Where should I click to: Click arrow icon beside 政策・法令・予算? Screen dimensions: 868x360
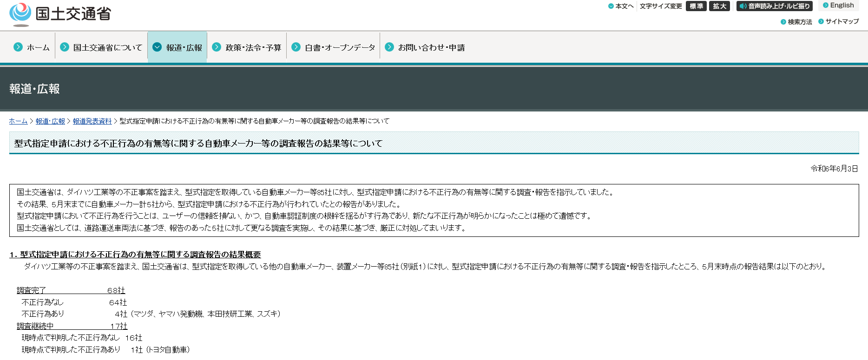tap(217, 47)
